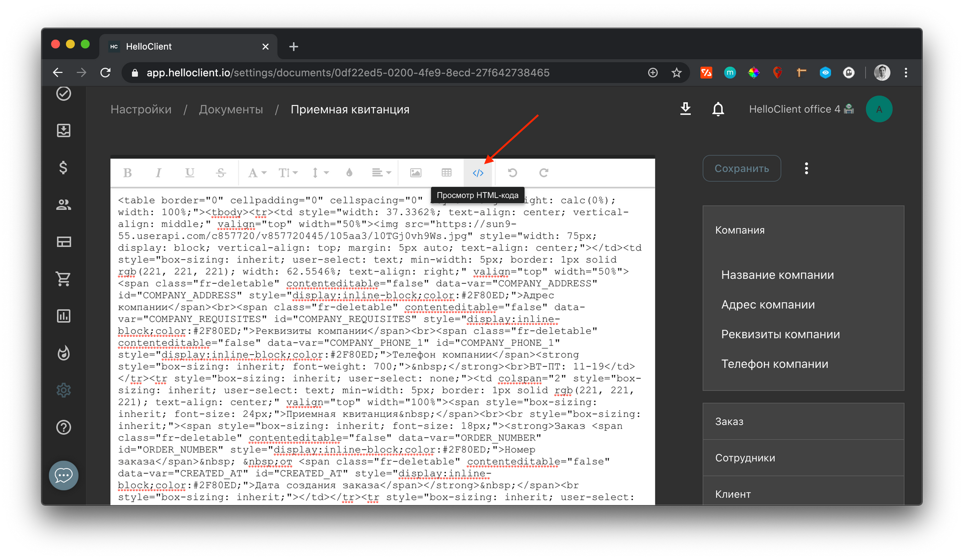Insert variable Название компании
The width and height of the screenshot is (964, 560).
coord(777,275)
